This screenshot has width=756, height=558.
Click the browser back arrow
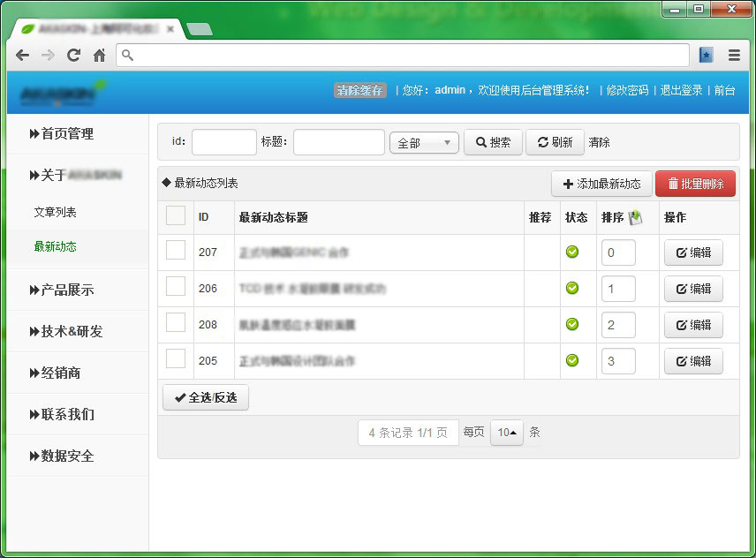pos(22,56)
